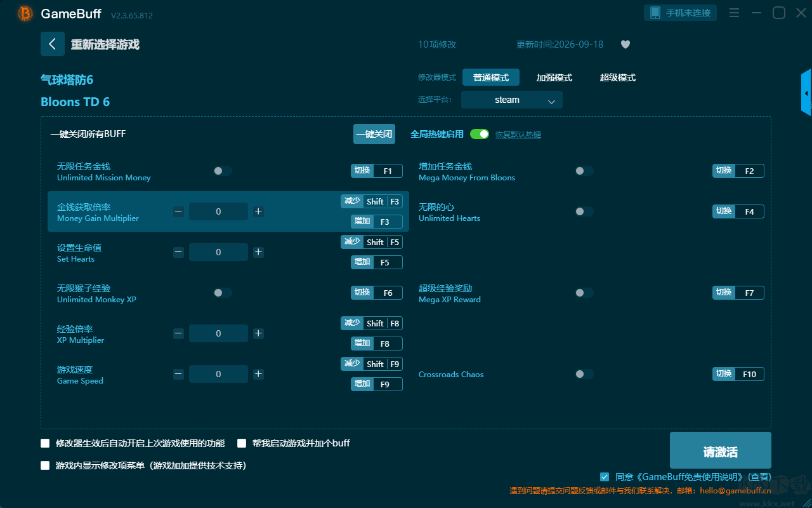Screen dimensions: 812x508
Task: Click the XP Multiplier value field
Action: click(218, 333)
